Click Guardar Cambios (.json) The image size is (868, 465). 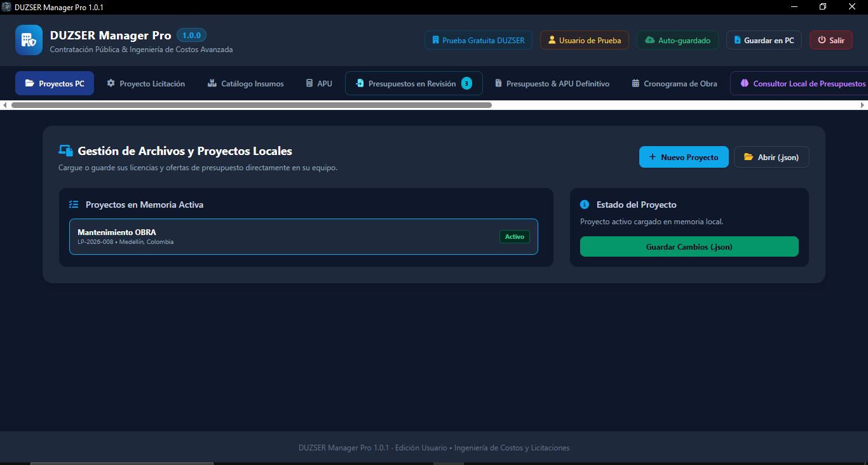689,246
